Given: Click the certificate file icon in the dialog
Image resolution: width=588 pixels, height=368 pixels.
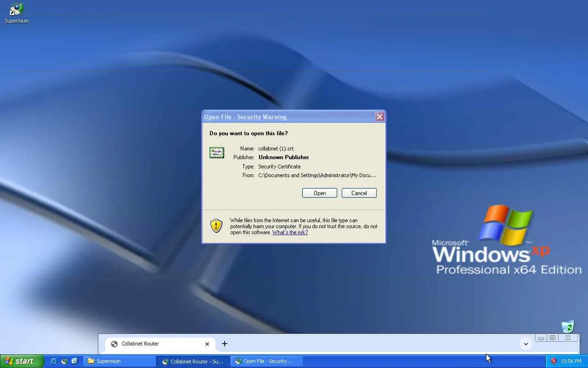Looking at the screenshot, I should coord(217,153).
